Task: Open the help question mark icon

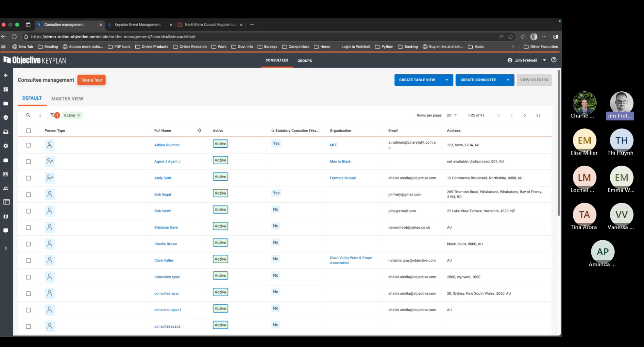Action: (553, 60)
